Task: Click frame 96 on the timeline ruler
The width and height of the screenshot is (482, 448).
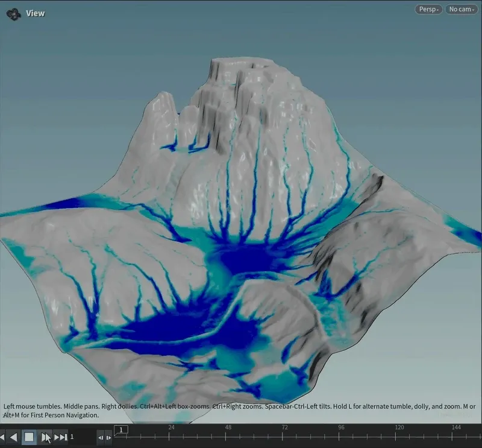Action: pyautogui.click(x=342, y=432)
